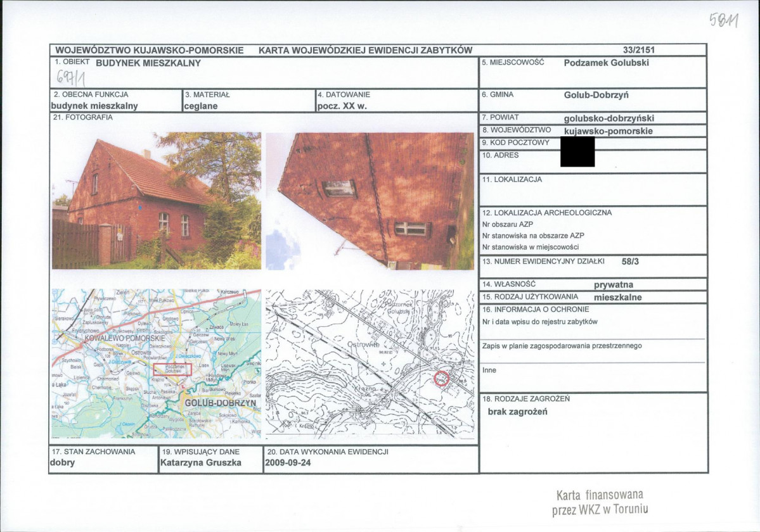Screen dimensions: 760x532
Task: Click the rotated brick wall photograph
Action: pyautogui.click(x=370, y=201)
